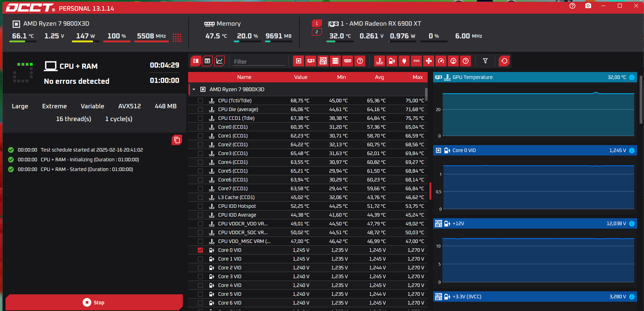
Task: Switch to the table view mode
Action: (207, 61)
